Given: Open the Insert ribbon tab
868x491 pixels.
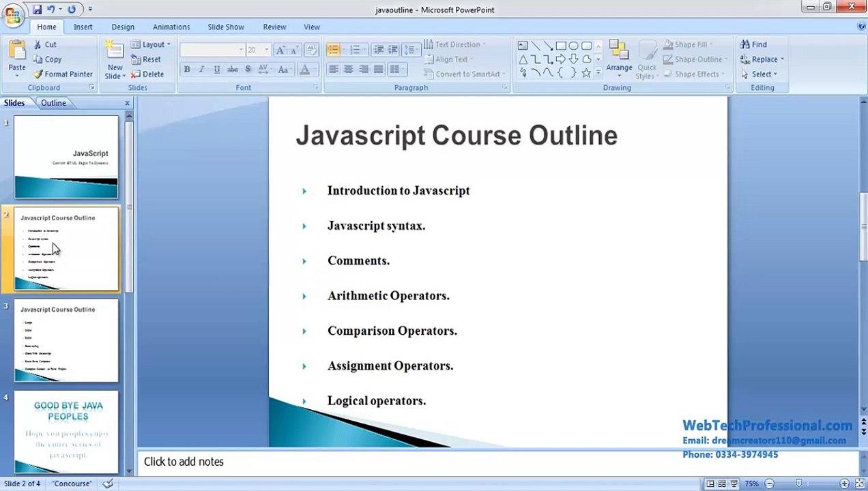Looking at the screenshot, I should (83, 27).
